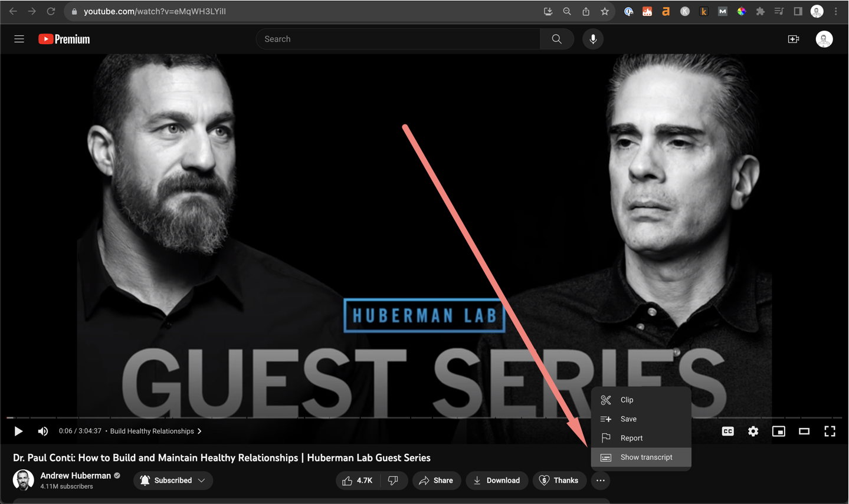
Task: Enter full screen mode
Action: (830, 431)
